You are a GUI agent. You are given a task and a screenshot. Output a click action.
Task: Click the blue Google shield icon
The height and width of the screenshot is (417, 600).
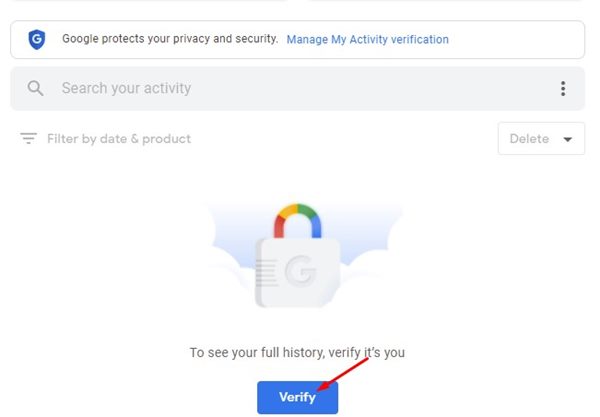click(x=37, y=39)
